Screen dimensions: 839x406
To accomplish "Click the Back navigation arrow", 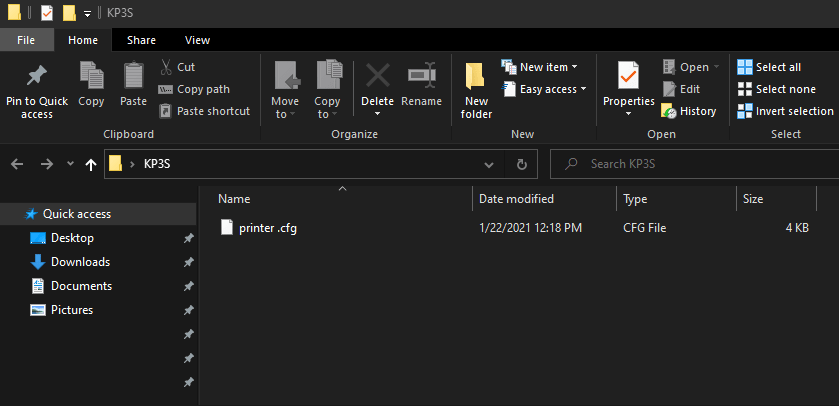I will (x=17, y=164).
